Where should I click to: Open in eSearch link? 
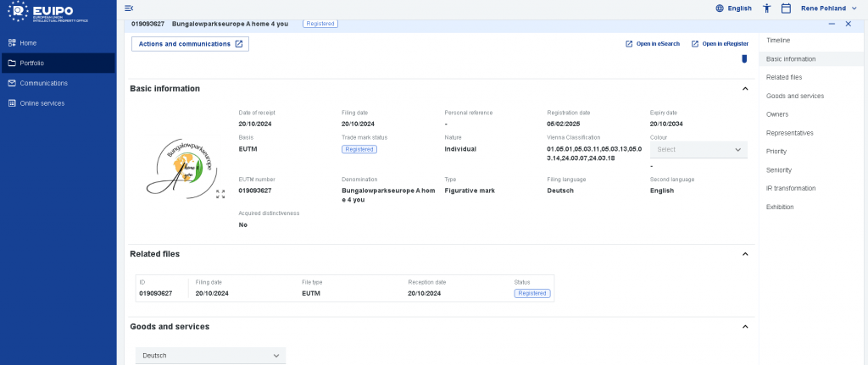point(653,44)
